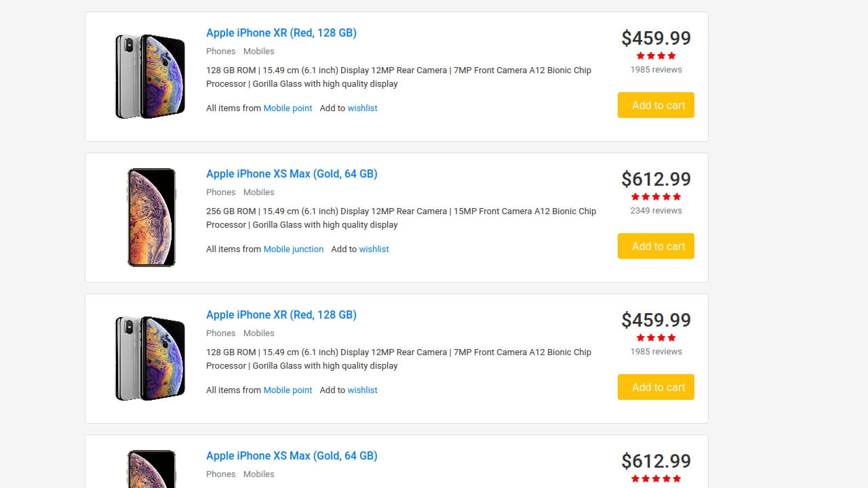Open the Apple iPhone XS Max product page
This screenshot has height=488, width=868.
pyautogui.click(x=292, y=174)
